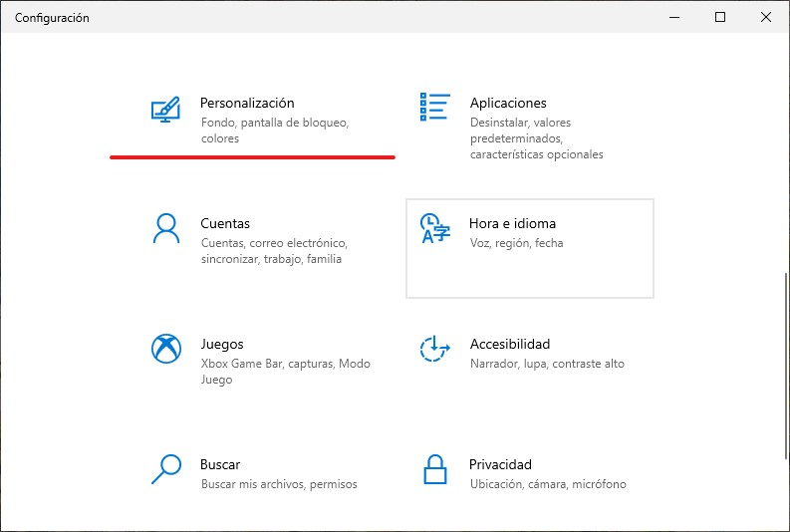The width and height of the screenshot is (790, 532).
Task: Open the Hora e idioma clock icon
Action: [434, 229]
